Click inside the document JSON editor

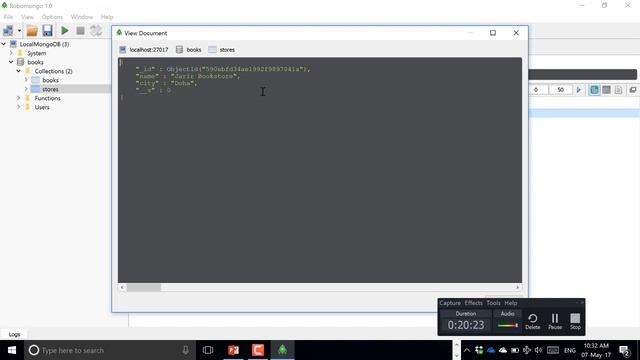tap(320, 170)
